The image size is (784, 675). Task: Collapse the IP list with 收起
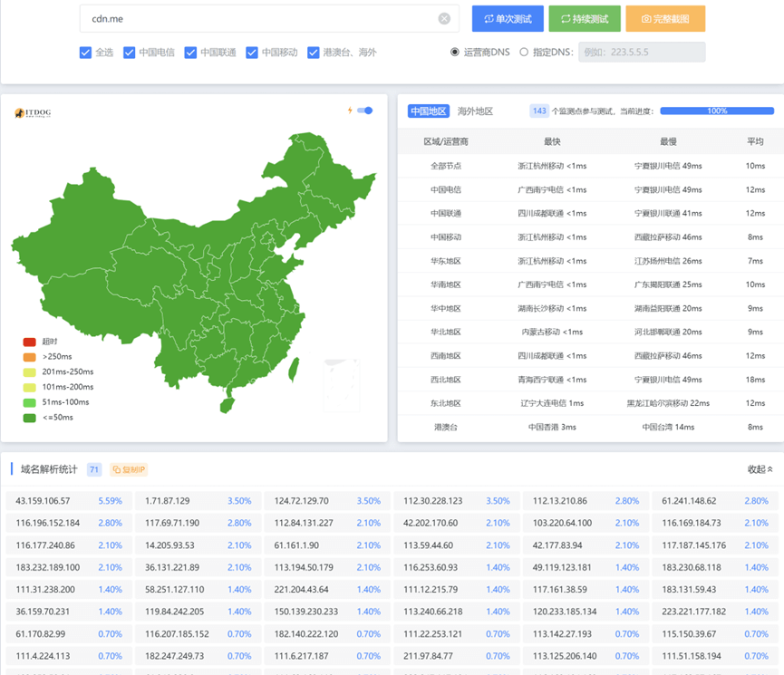point(758,469)
